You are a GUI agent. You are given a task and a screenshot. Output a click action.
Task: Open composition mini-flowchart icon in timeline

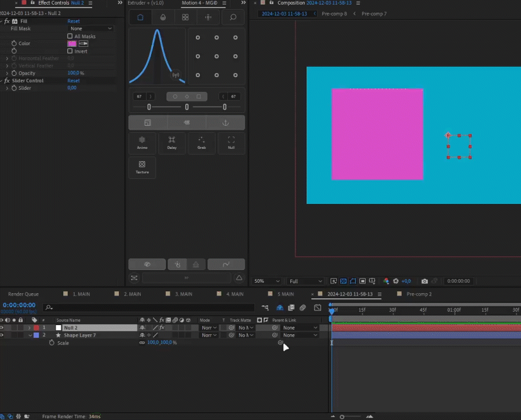tap(265, 308)
